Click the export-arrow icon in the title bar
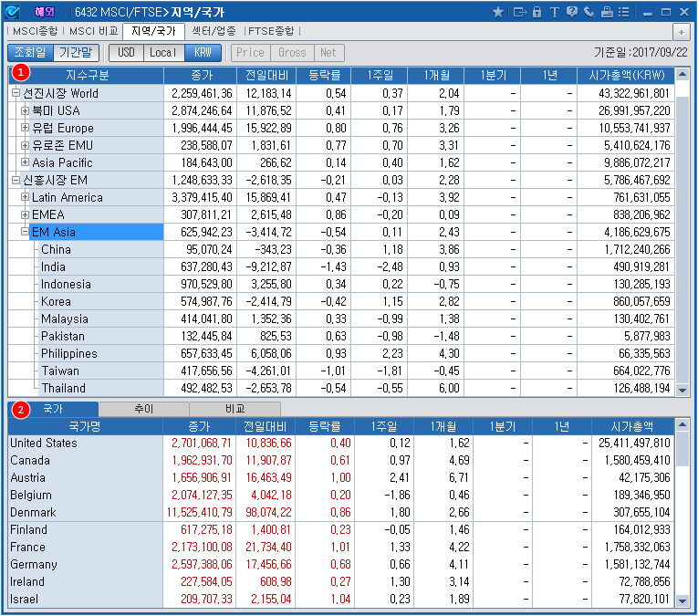The image size is (698, 616). point(519,12)
